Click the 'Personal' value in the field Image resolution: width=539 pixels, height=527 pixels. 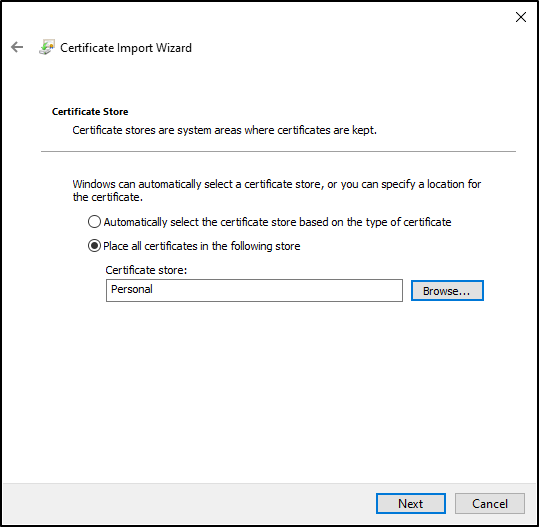tap(132, 289)
